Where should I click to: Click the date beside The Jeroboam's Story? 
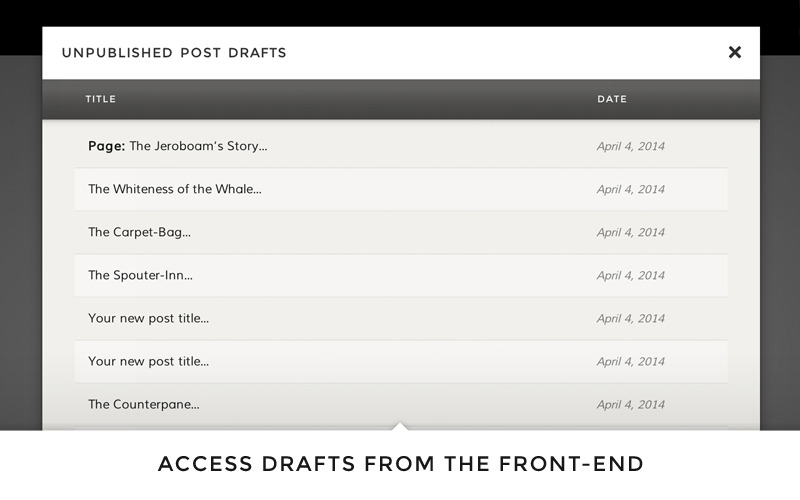click(x=630, y=146)
